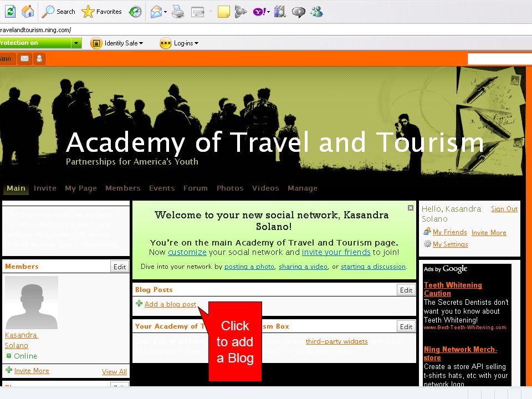The image size is (532, 399).
Task: Open the Photos tab
Action: point(230,188)
